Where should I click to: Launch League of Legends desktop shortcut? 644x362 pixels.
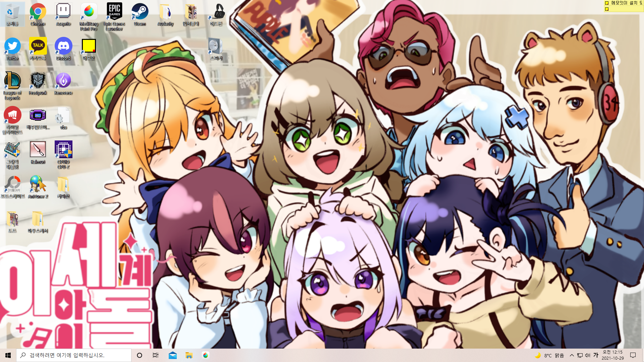12,86
